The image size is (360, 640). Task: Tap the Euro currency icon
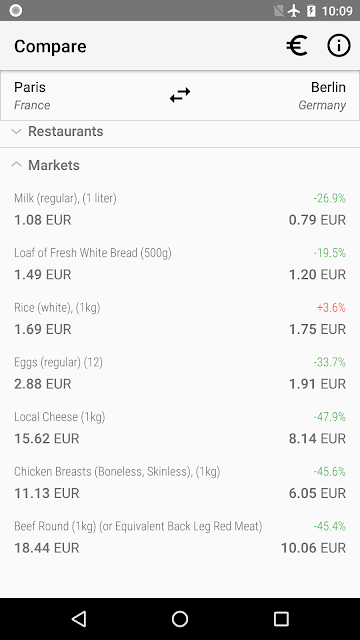pos(297,46)
